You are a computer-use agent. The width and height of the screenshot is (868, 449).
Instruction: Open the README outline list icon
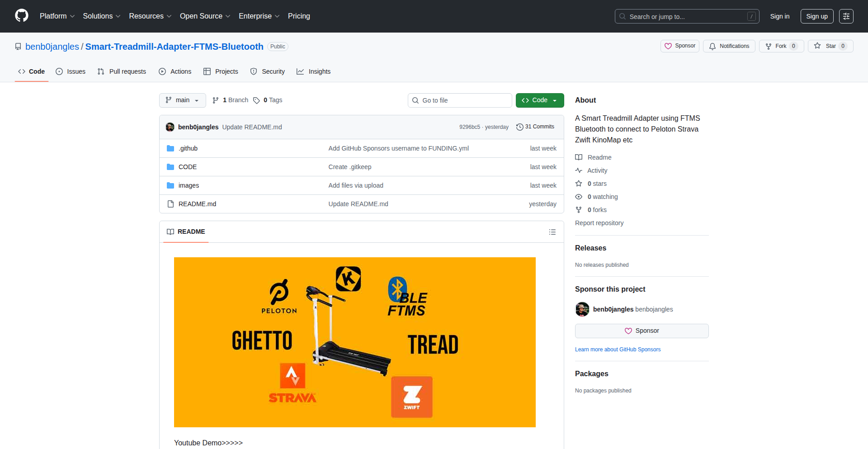pos(552,232)
